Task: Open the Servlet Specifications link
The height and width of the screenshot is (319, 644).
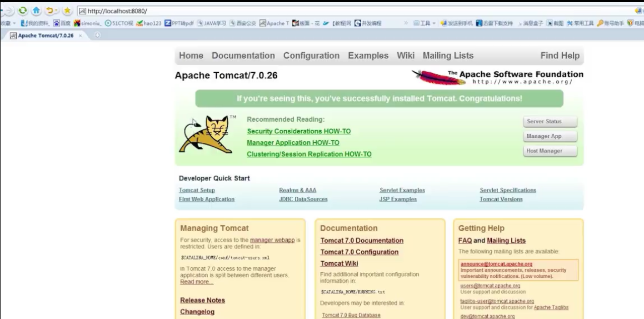Action: click(508, 190)
